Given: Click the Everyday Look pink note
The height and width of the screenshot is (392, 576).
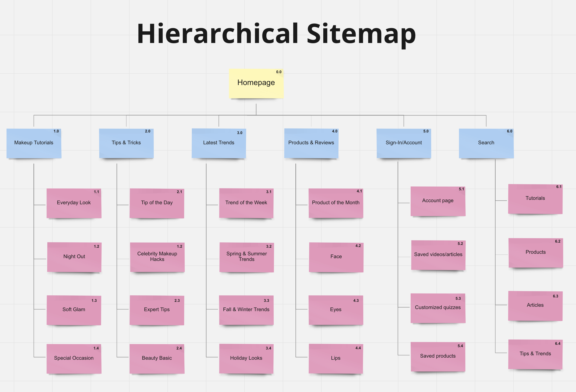Looking at the screenshot, I should pos(74,203).
